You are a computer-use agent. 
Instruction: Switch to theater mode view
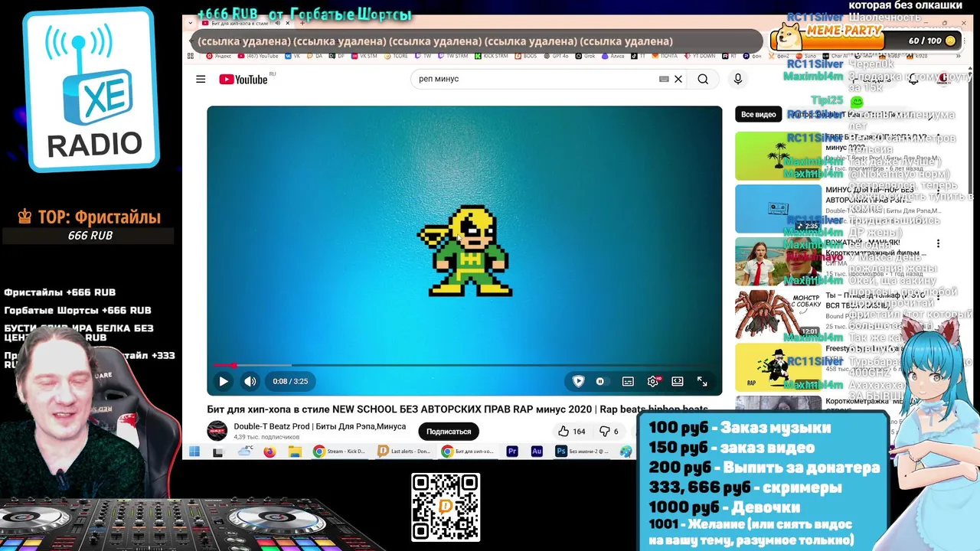[677, 381]
